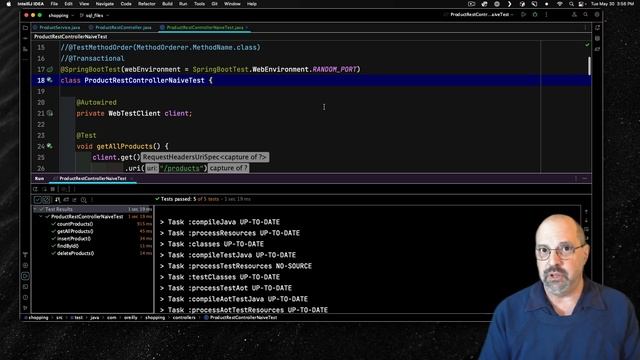Screen dimensions: 640x360
Task: Click the WebTestClient type on line 21
Action: click(134, 113)
